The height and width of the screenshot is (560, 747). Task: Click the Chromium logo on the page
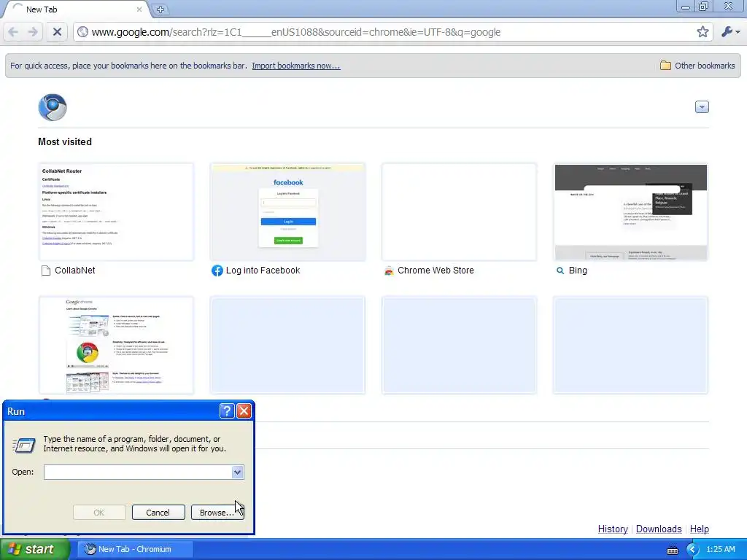[53, 107]
